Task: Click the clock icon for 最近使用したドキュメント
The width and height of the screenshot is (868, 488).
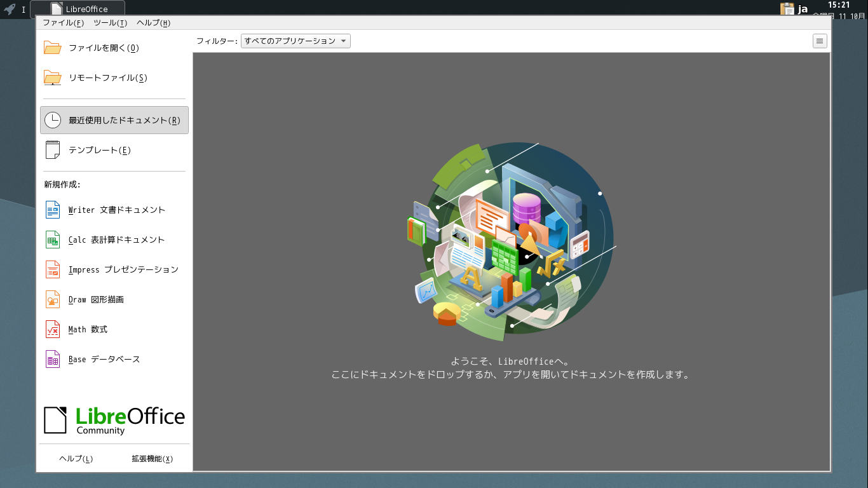Action: click(x=52, y=120)
